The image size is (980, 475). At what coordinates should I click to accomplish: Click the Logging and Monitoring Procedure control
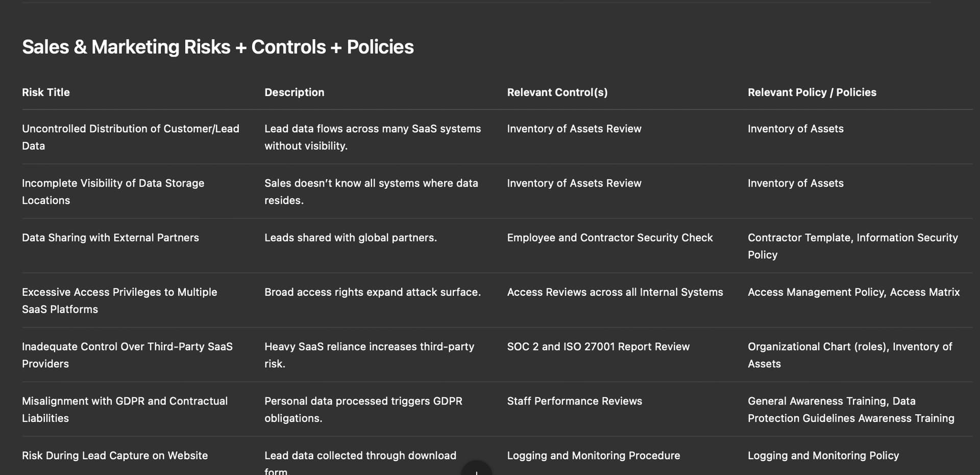tap(593, 456)
